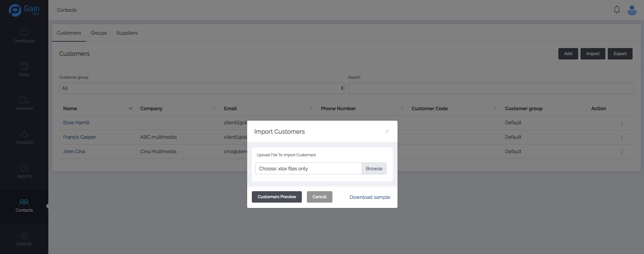Viewport: 644px width, 254px height.
Task: Click the Search input field
Action: click(491, 88)
